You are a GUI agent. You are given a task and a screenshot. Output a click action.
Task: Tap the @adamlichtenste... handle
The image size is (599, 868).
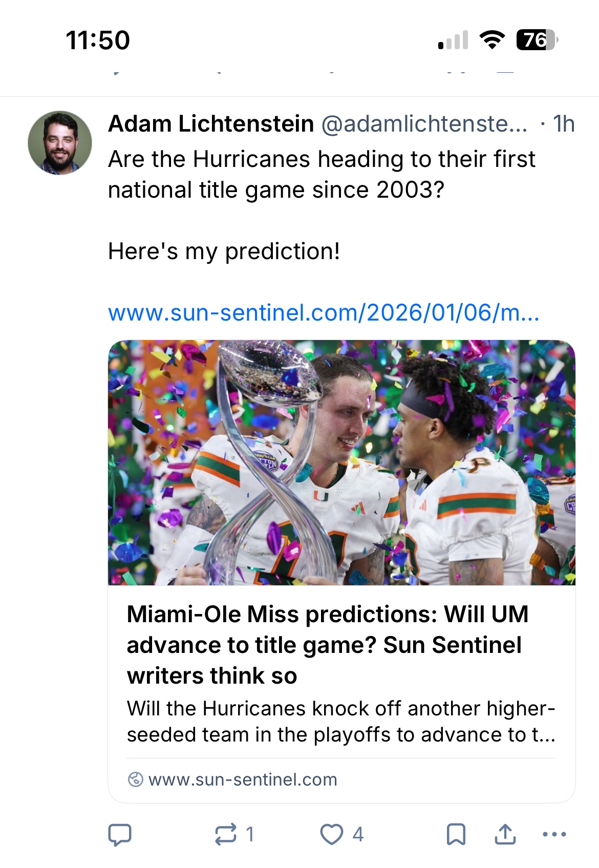(424, 124)
